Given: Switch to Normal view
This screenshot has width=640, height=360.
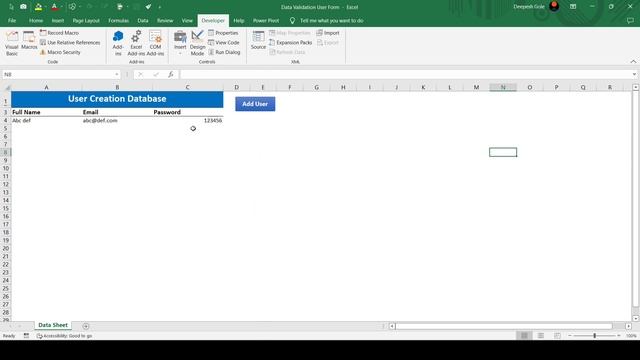Looking at the screenshot, I should tap(524, 336).
